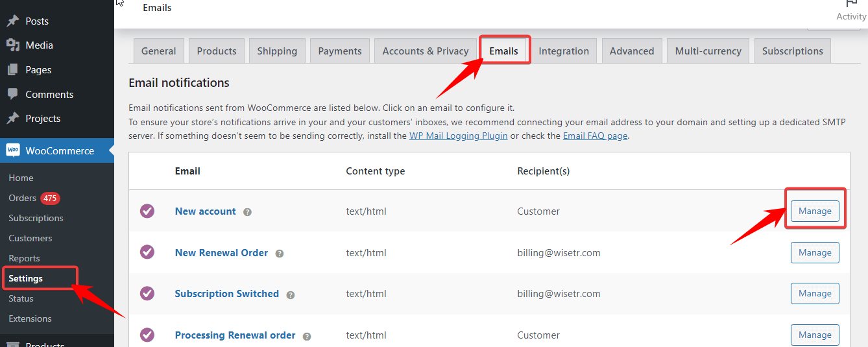Image resolution: width=868 pixels, height=347 pixels.
Task: Click help tooltip icon beside New Renewal Order
Action: (x=279, y=254)
